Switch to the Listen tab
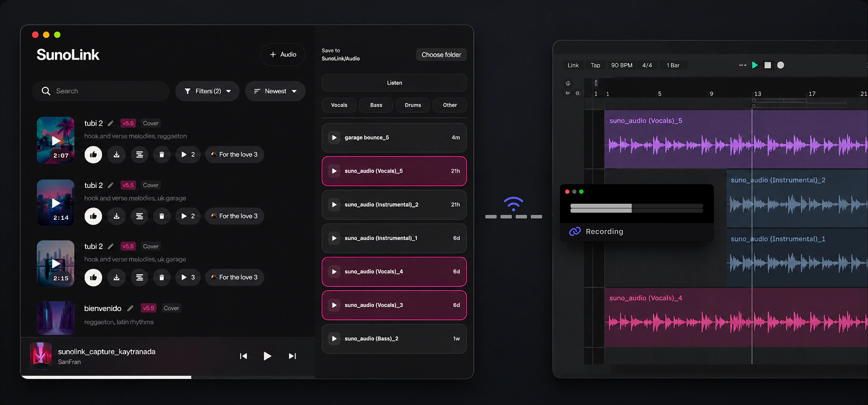This screenshot has height=405, width=868. coord(394,83)
